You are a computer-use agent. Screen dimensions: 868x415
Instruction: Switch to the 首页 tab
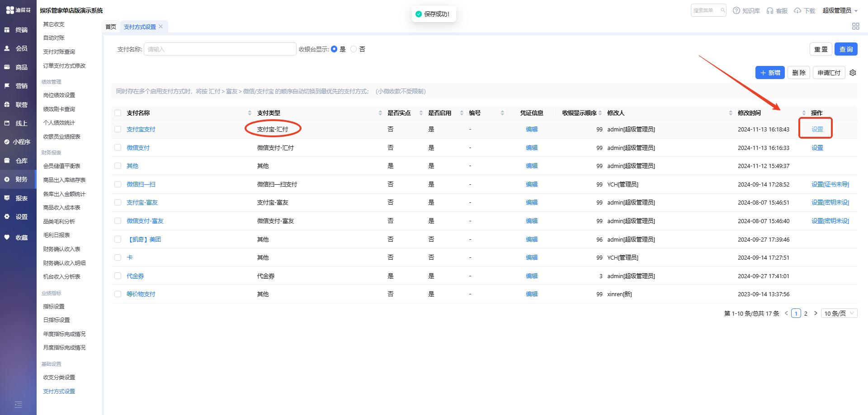point(111,27)
